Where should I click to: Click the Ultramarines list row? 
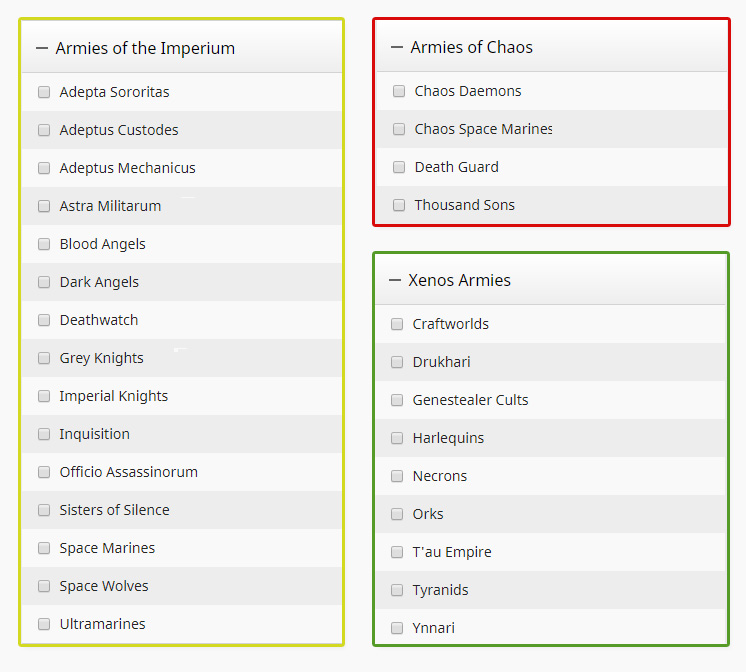(182, 624)
